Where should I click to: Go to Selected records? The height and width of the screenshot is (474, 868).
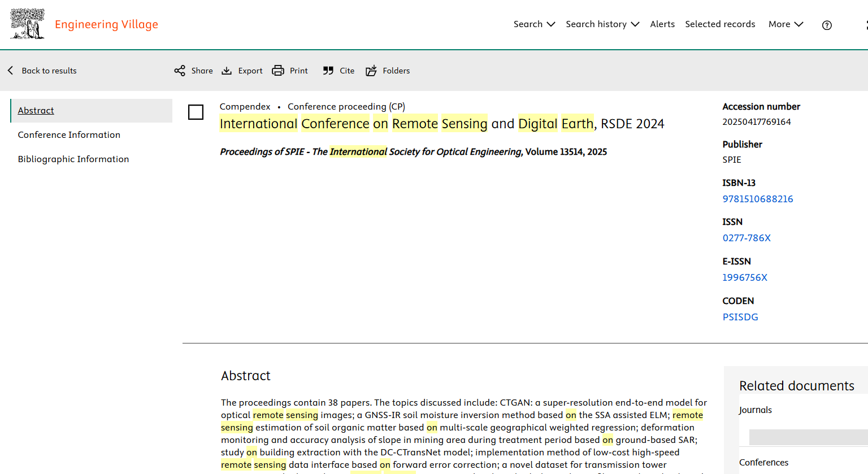[720, 24]
